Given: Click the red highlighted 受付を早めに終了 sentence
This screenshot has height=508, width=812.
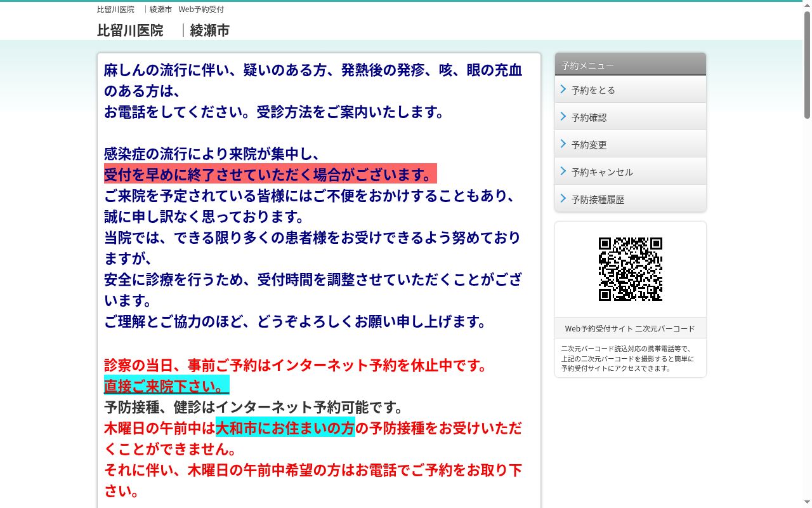Looking at the screenshot, I should [270, 174].
